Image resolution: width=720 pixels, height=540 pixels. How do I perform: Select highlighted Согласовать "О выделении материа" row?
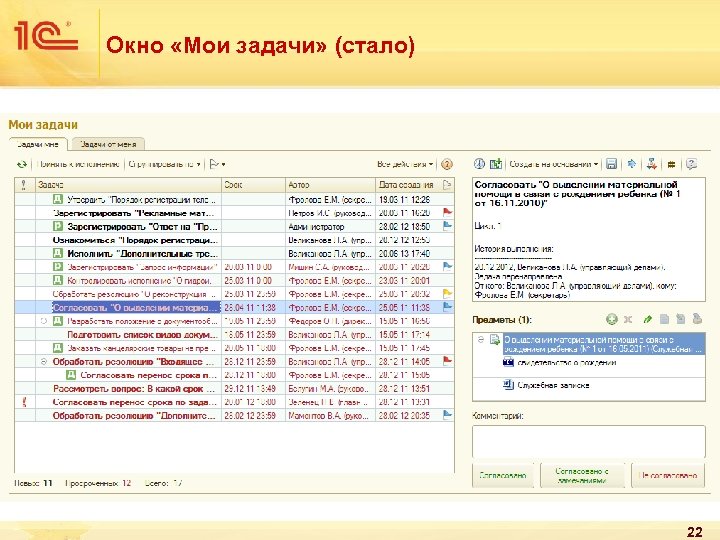point(234,307)
